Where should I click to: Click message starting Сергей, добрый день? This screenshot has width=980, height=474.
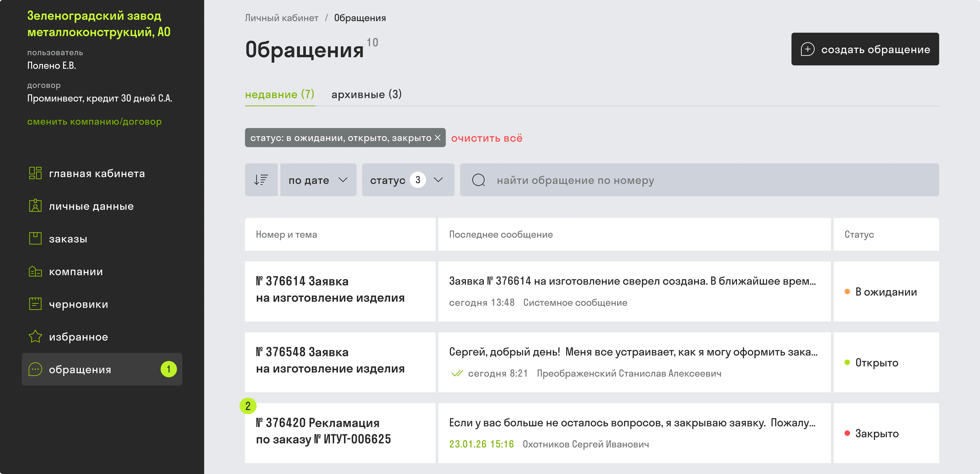(633, 352)
